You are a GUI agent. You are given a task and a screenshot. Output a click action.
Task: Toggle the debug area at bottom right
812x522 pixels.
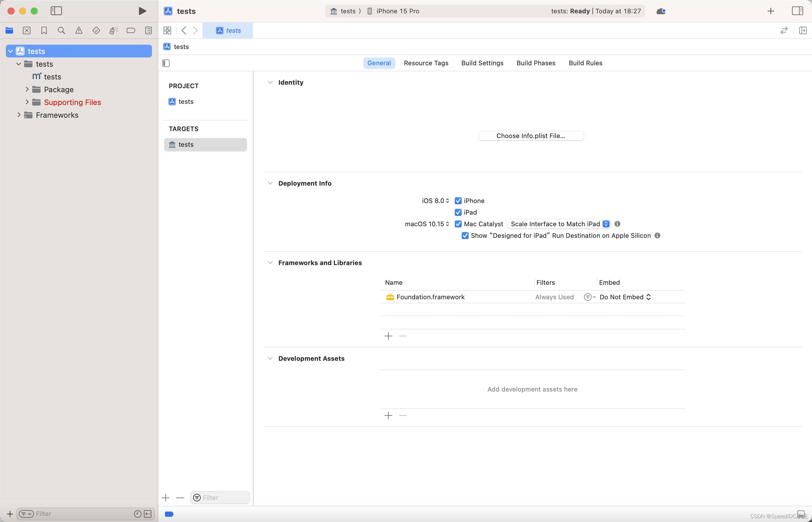click(801, 514)
